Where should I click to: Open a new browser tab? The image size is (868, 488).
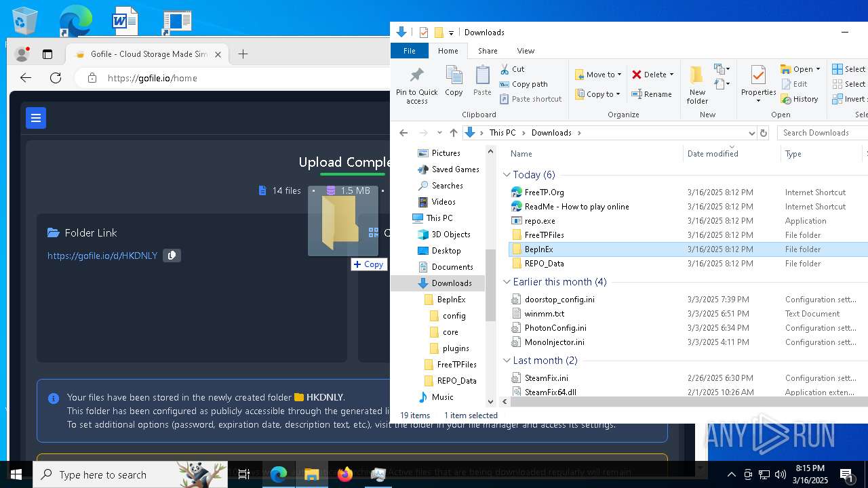[x=243, y=54]
